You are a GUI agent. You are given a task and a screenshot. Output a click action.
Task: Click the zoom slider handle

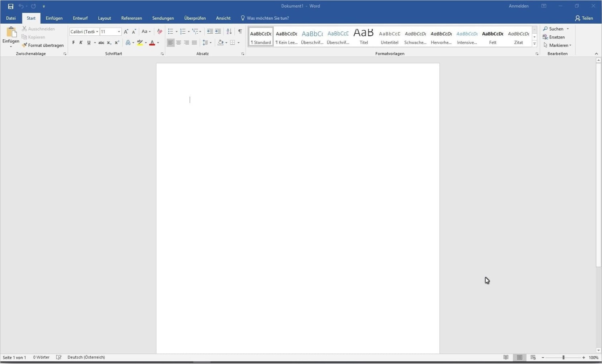pyautogui.click(x=563, y=357)
